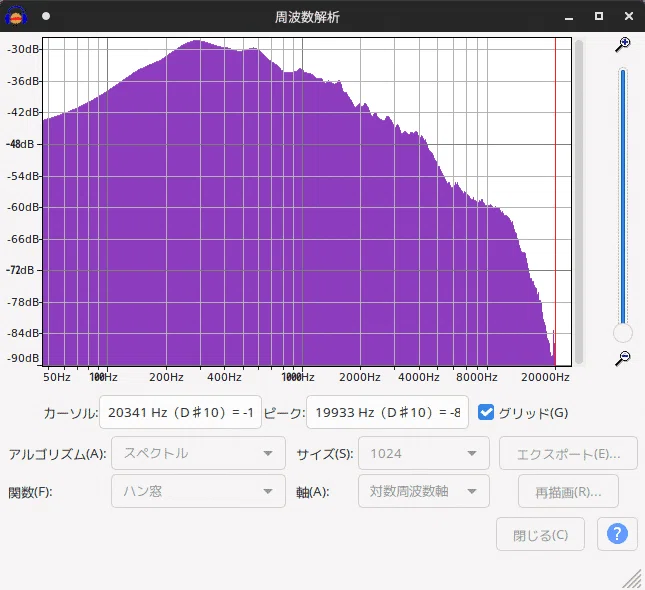Click the -90dB axis label

23,358
